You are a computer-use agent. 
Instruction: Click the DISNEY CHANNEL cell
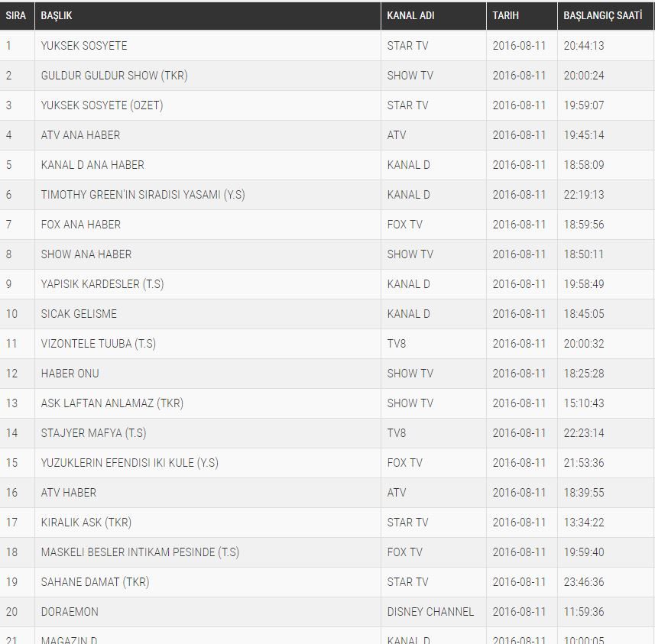[x=430, y=612]
